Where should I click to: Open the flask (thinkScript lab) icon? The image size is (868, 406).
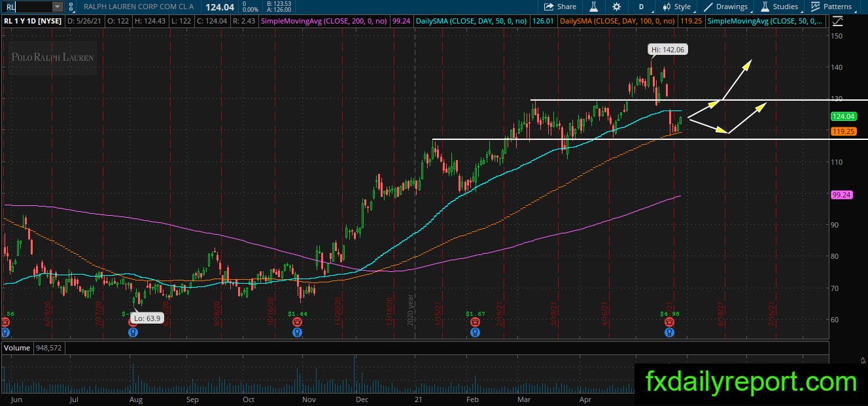594,7
